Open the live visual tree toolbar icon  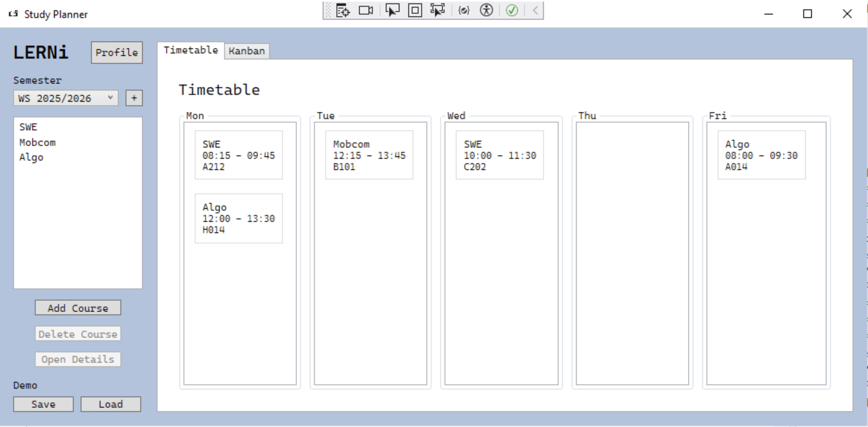pos(342,10)
